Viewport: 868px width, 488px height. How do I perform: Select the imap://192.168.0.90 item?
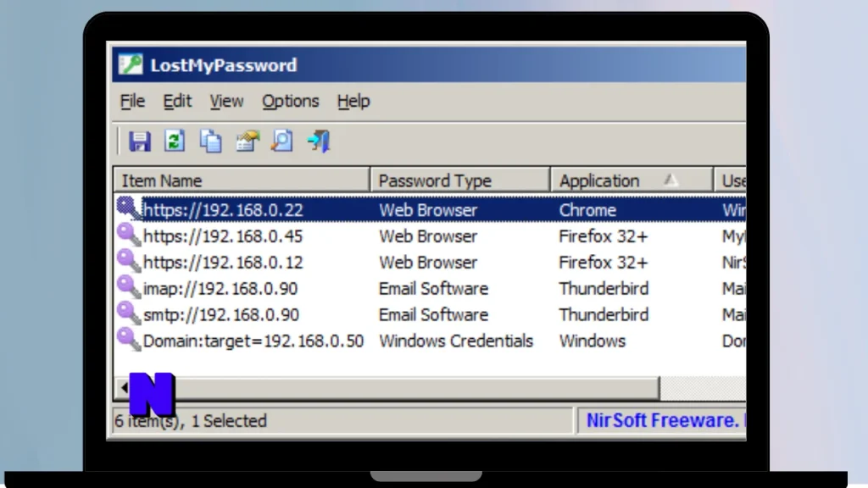tap(220, 288)
